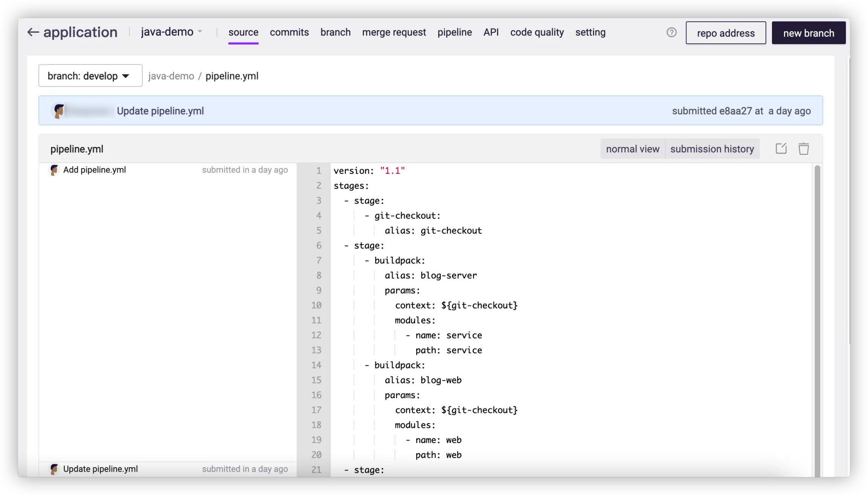Open the branch: develop dropdown
The width and height of the screenshot is (868, 495).
tap(90, 76)
